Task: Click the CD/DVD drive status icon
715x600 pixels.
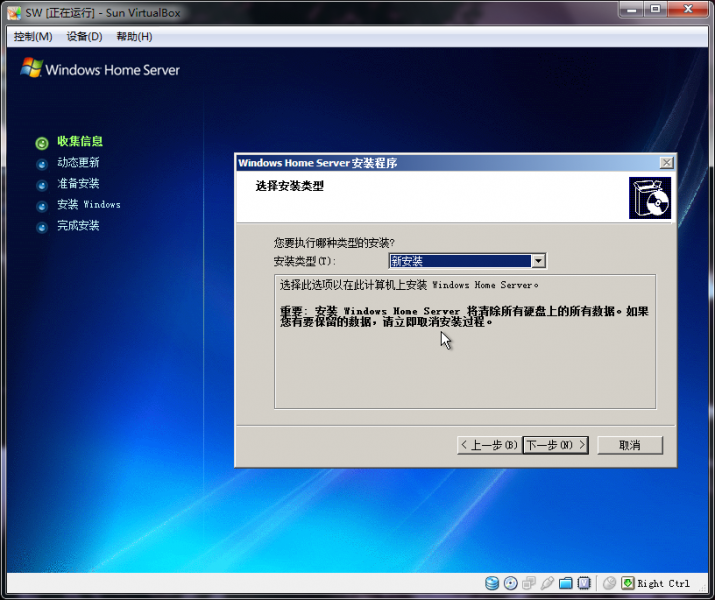Action: (510, 583)
